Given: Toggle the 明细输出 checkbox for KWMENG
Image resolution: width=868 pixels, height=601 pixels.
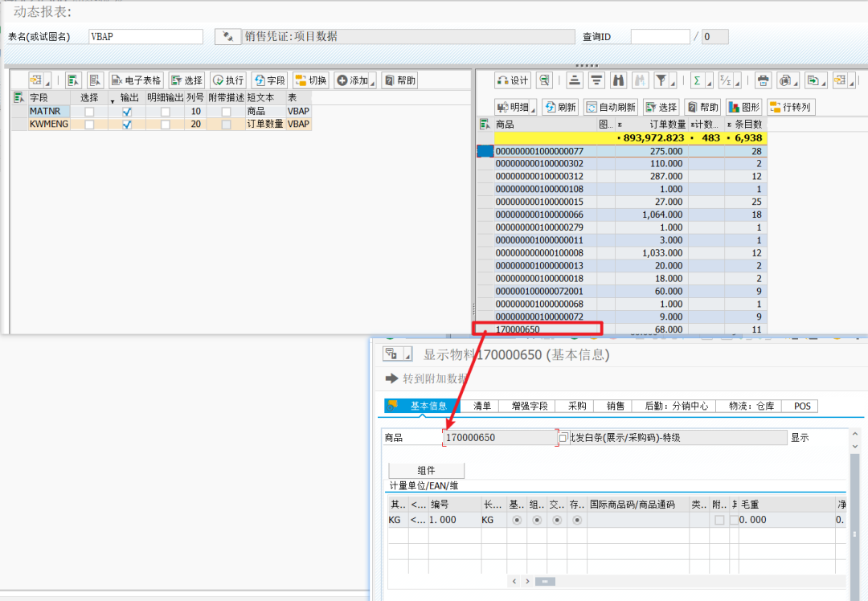Looking at the screenshot, I should point(165,124).
